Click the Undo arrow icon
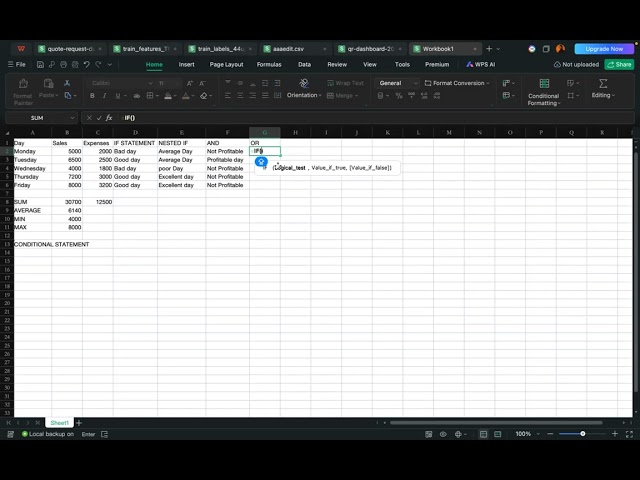 (x=87, y=64)
